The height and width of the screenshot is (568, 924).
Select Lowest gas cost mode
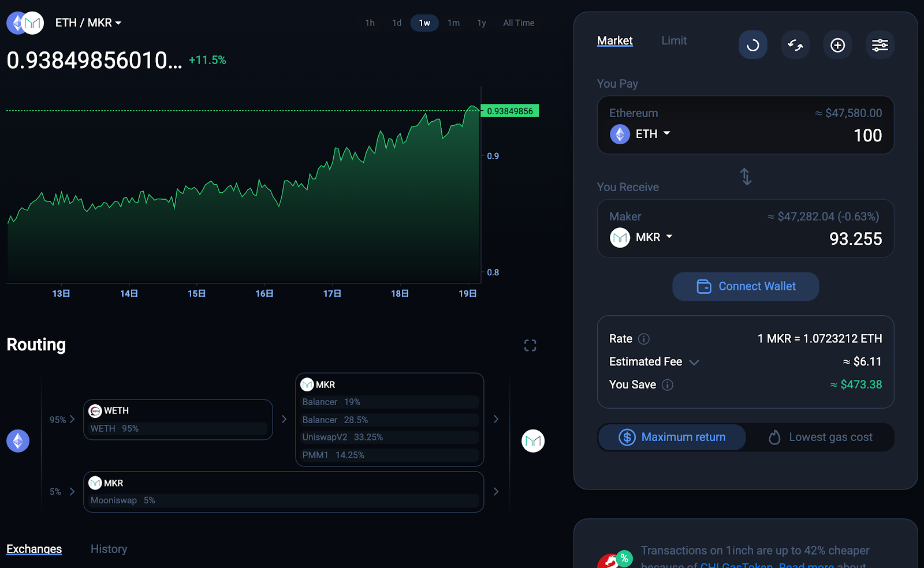(x=820, y=438)
